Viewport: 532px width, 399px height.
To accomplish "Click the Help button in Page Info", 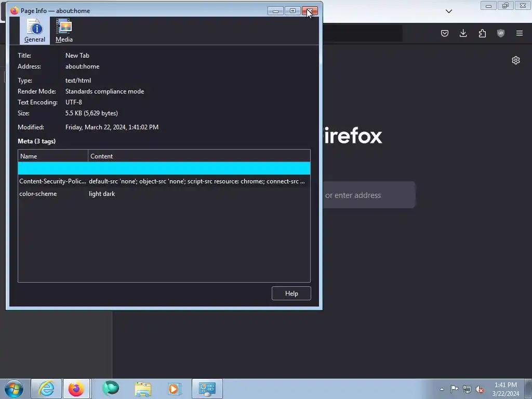I will tap(291, 294).
